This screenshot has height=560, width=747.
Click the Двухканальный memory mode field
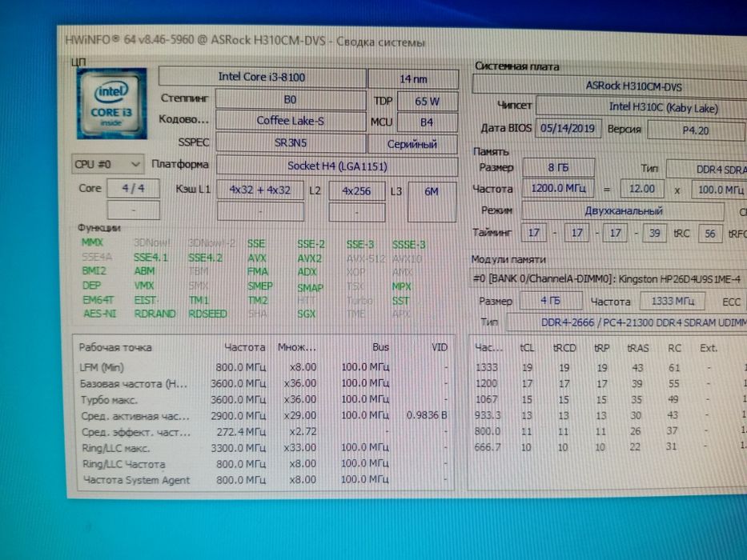tap(623, 210)
